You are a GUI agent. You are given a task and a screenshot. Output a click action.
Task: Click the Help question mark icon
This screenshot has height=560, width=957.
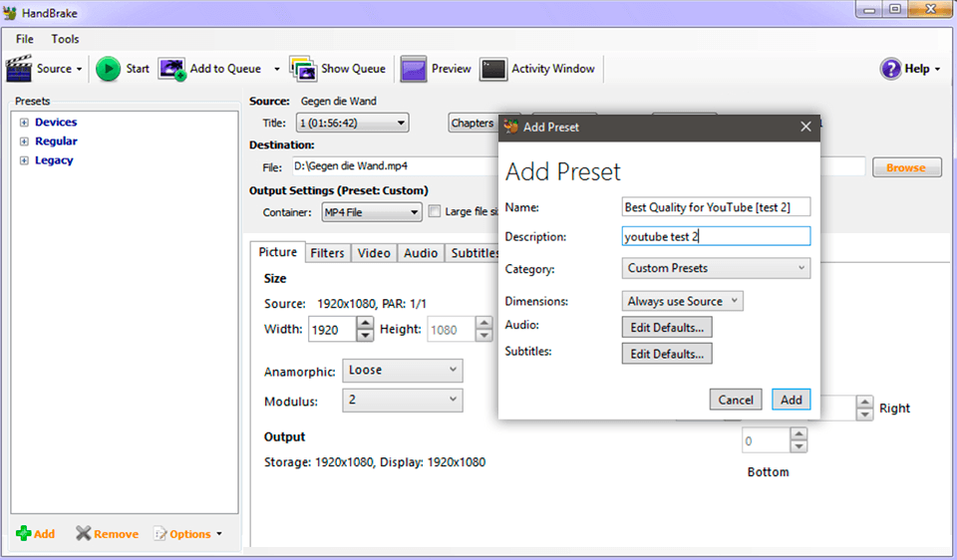pyautogui.click(x=890, y=69)
